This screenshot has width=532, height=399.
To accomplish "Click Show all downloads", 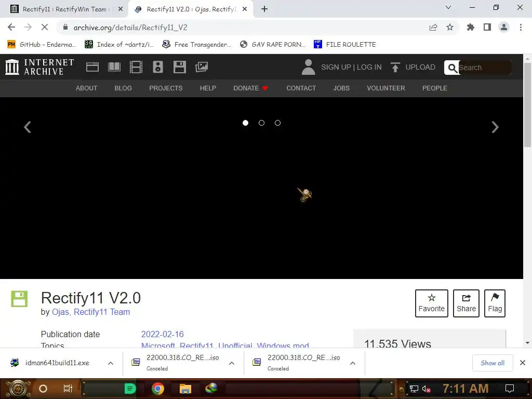I will (x=493, y=363).
